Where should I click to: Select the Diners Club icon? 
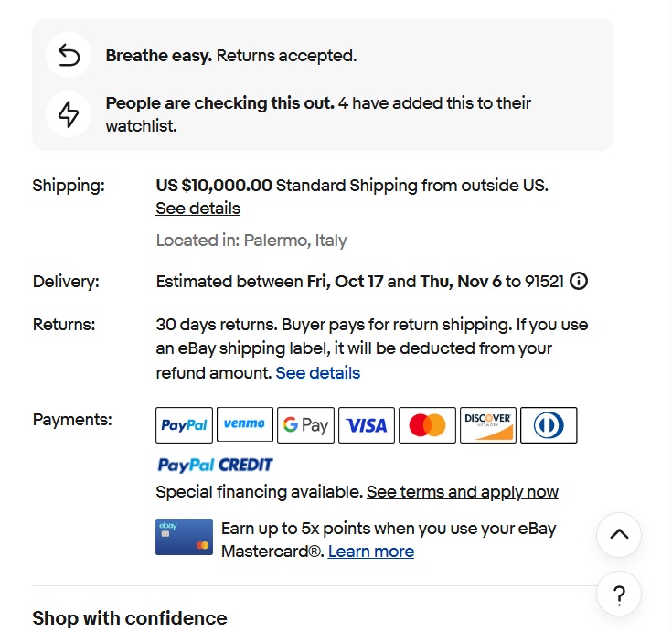(x=549, y=425)
